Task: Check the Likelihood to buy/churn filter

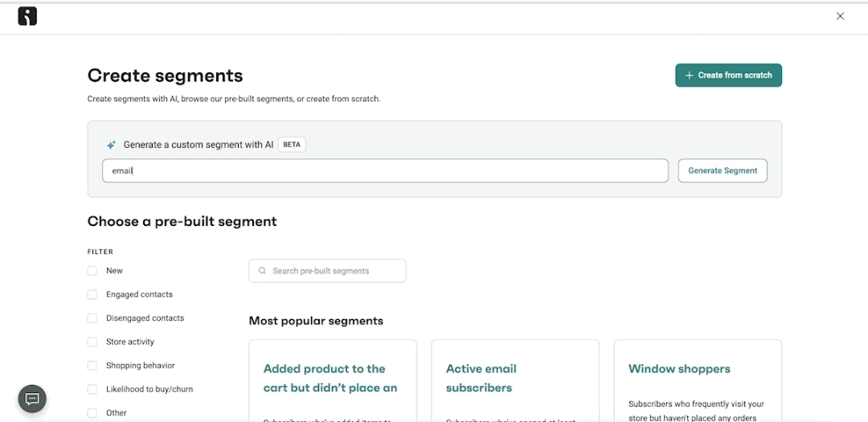Action: tap(92, 389)
